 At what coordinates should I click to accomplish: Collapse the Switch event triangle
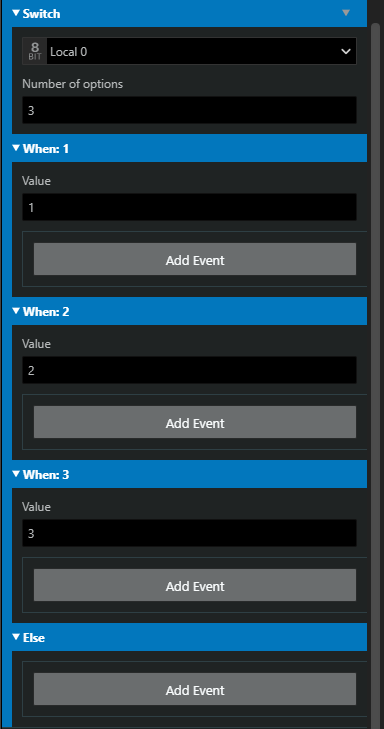16,13
